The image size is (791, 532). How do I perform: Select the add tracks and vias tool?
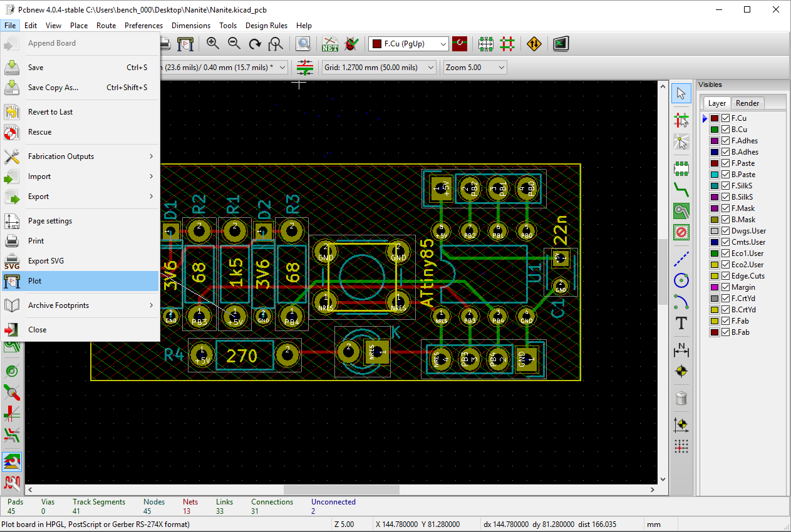click(681, 188)
